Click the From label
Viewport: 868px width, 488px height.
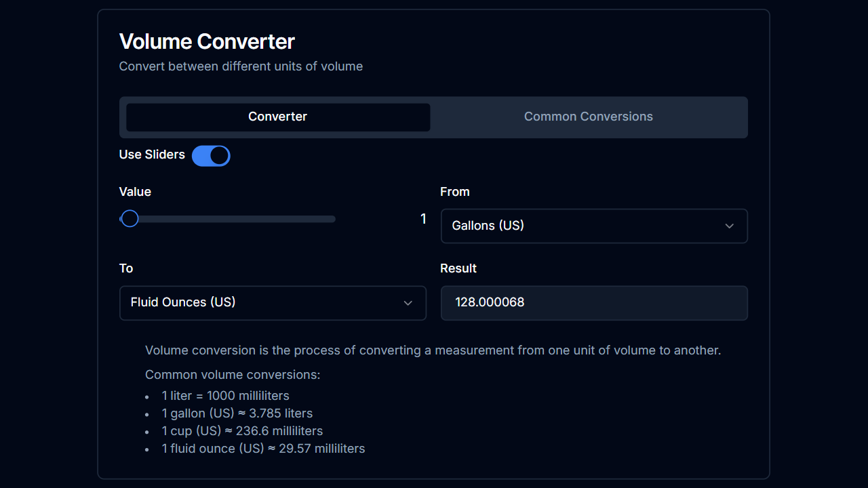[x=454, y=192]
